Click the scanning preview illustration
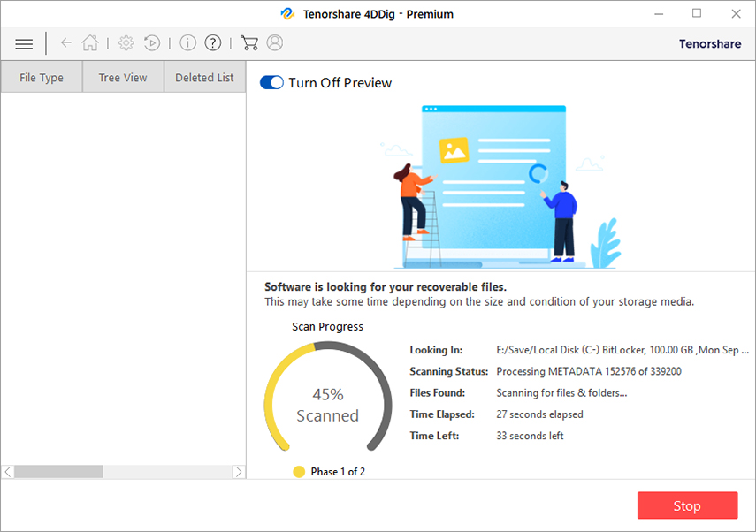 coord(500,186)
